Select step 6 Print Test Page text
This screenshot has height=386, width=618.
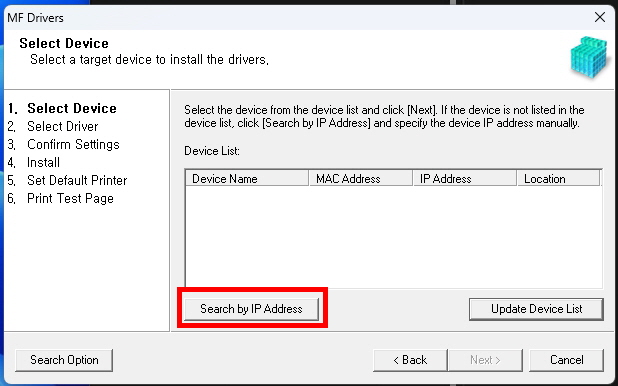[70, 198]
